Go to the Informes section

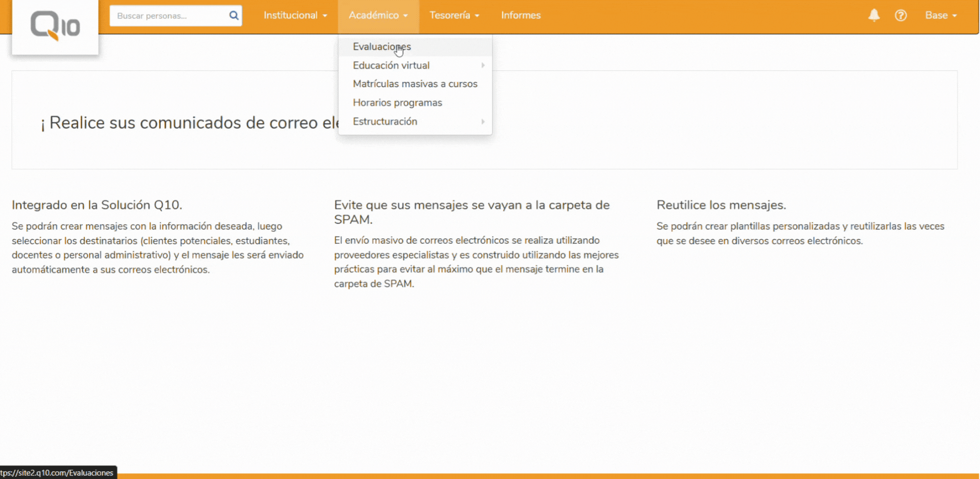click(x=521, y=15)
